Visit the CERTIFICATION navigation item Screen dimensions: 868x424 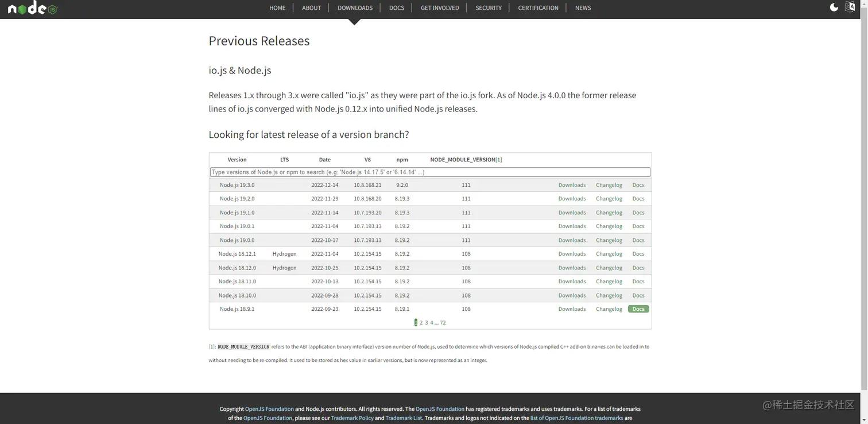[x=538, y=8]
